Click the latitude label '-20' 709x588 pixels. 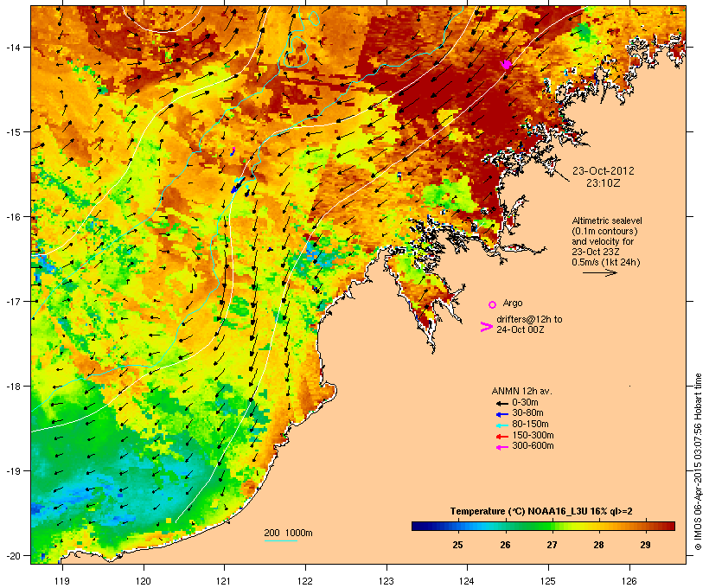click(x=12, y=555)
